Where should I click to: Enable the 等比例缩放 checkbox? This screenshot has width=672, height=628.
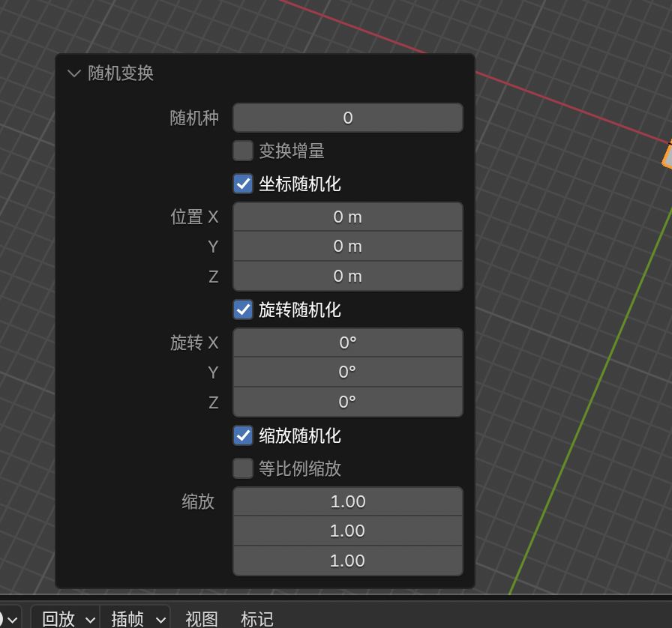(x=243, y=468)
